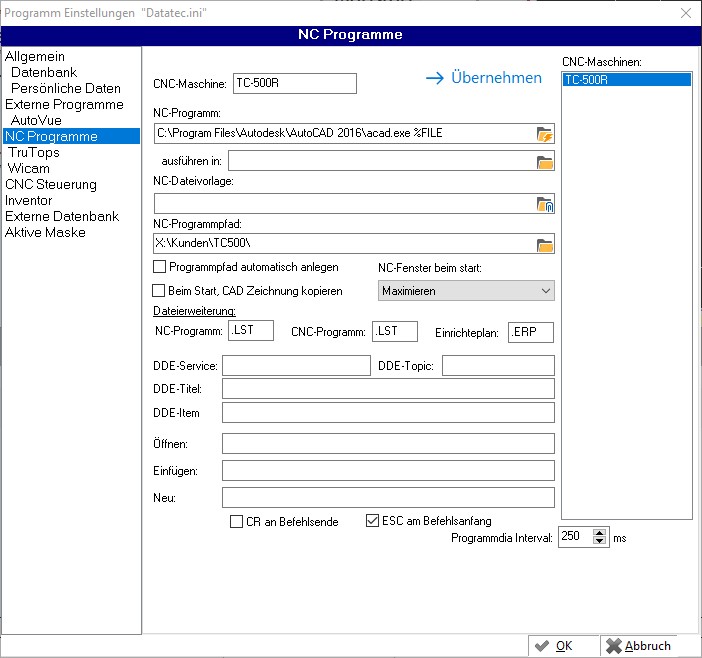Screen dimensions: 702x658
Task: Select Externe Programme category
Action: 64,104
